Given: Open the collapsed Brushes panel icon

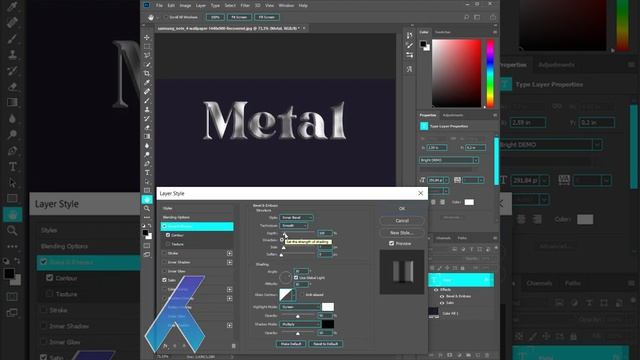Looking at the screenshot, I should click(409, 45).
